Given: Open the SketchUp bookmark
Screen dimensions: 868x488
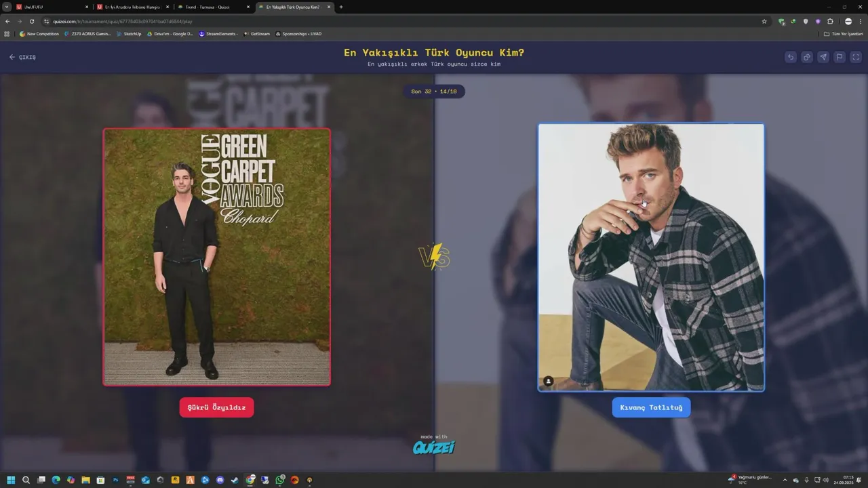Looking at the screenshot, I should coord(129,33).
